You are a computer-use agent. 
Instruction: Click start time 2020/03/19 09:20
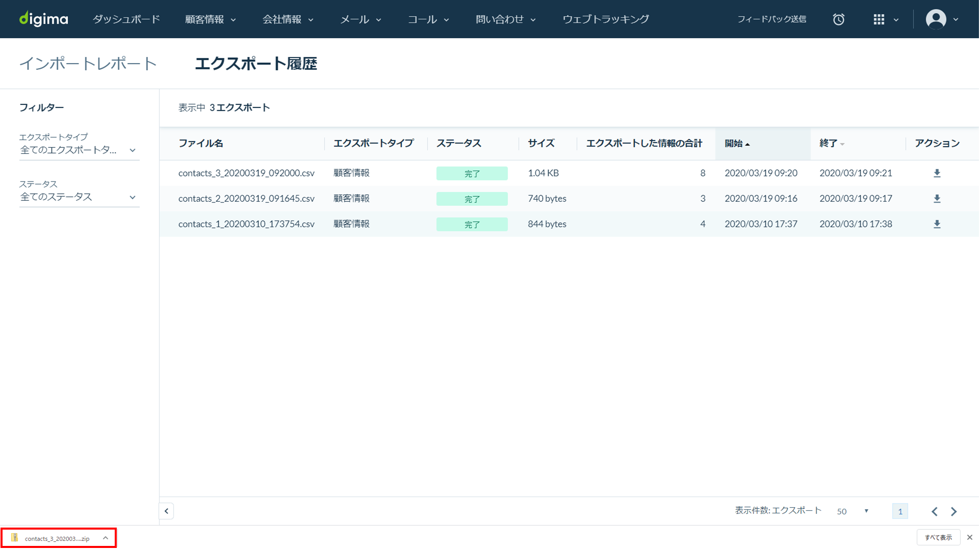(761, 173)
